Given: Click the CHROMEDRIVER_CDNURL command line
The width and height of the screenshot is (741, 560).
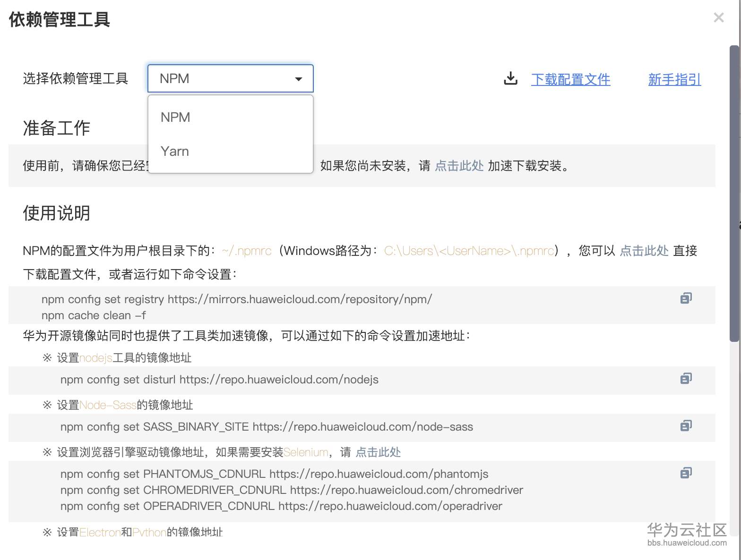Looking at the screenshot, I should click(x=292, y=490).
